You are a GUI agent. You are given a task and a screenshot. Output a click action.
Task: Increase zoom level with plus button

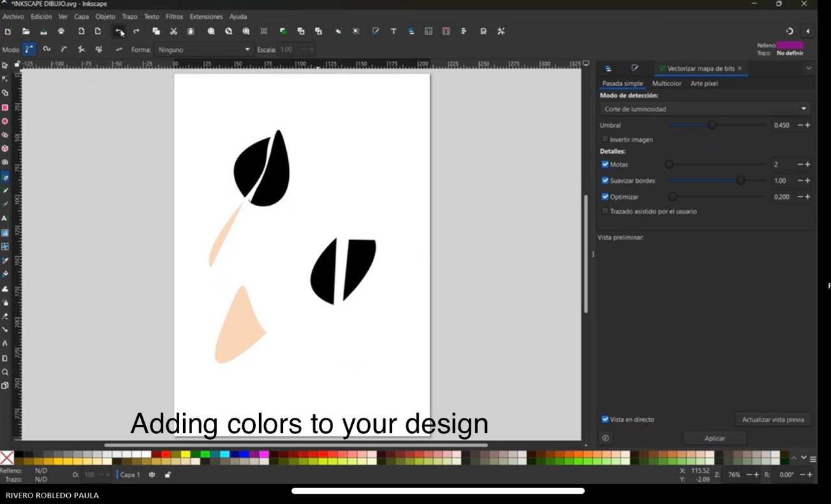(756, 475)
